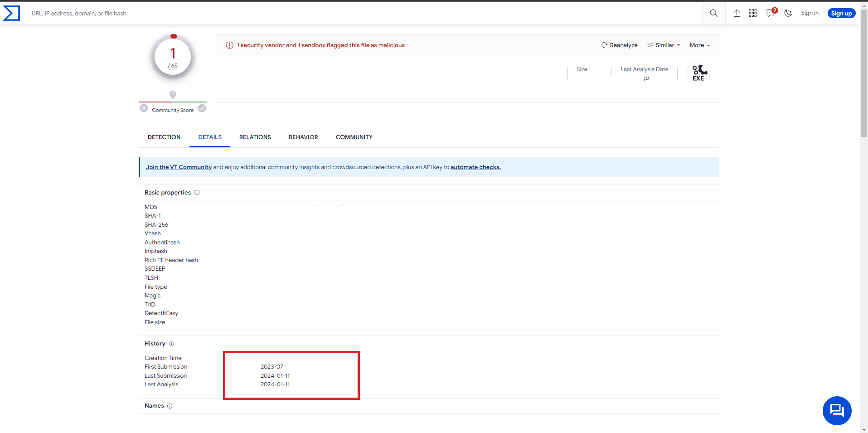This screenshot has height=433, width=868.
Task: Click the Sign up button
Action: click(841, 13)
